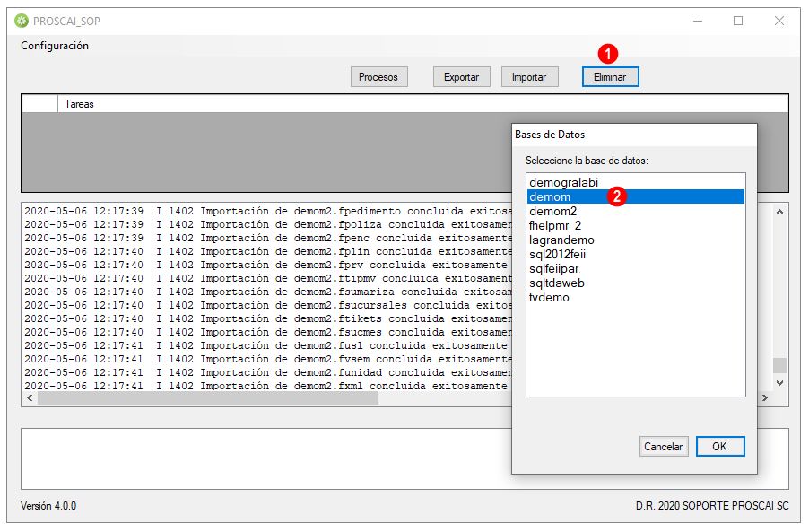
Task: Click log line for demom2.fplin import
Action: pyautogui.click(x=268, y=251)
